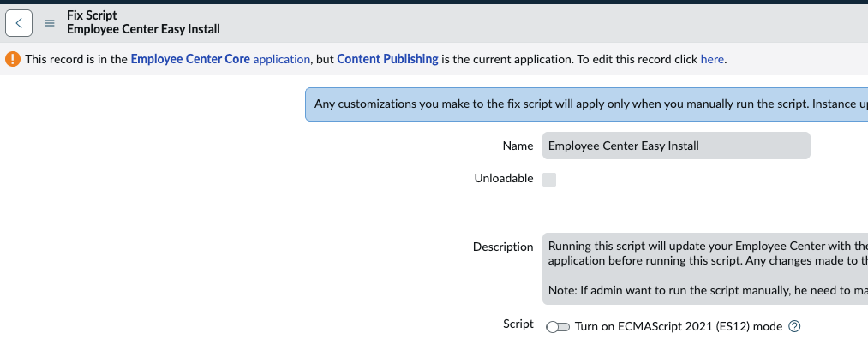Screen dimensions: 868x339
Task: Open the ES12 mode help question icon
Action: [x=793, y=326]
